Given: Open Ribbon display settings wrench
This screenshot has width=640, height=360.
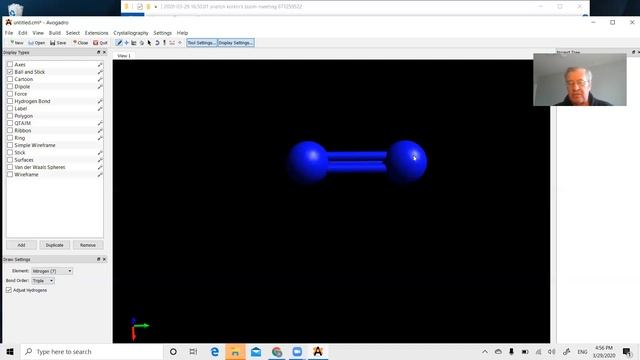Looking at the screenshot, I should click(100, 131).
